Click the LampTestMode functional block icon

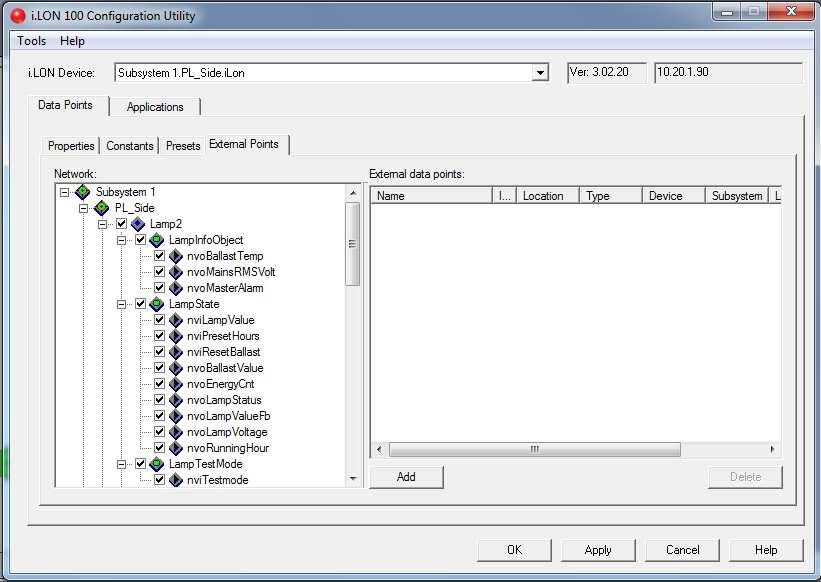coord(157,464)
